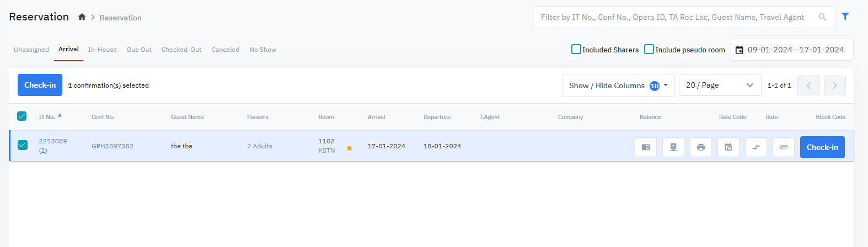Click the merge arrows icon in row
Viewport: 868px width, 247px height.
pos(756,147)
